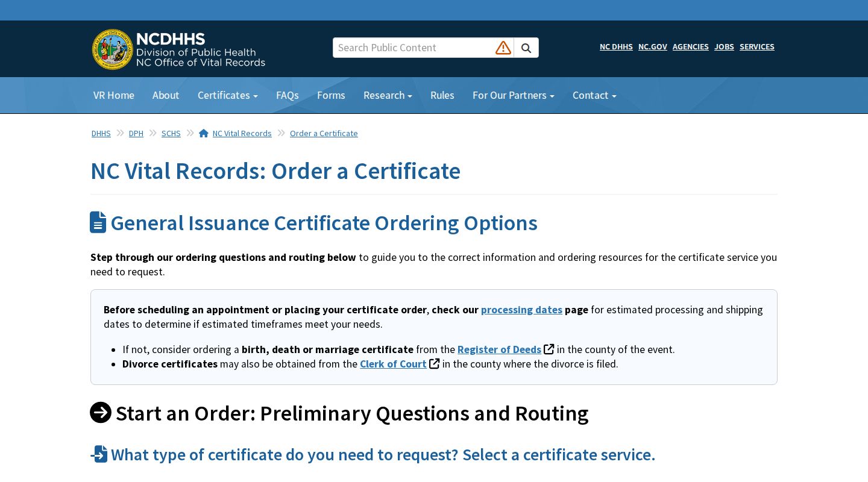Click the search magnifier button
Image resolution: width=868 pixels, height=482 pixels.
[x=526, y=48]
